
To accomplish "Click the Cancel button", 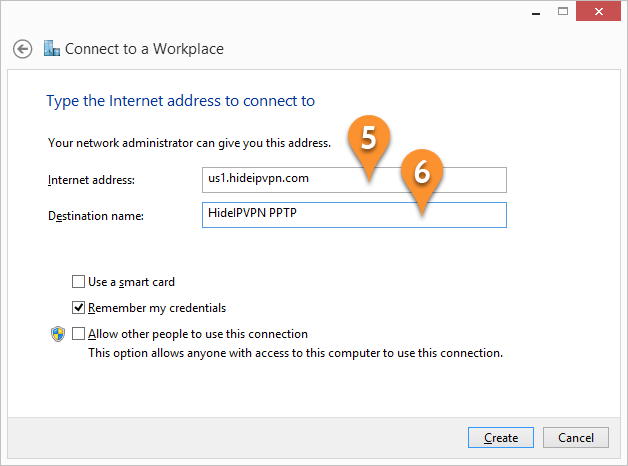I will pos(576,437).
